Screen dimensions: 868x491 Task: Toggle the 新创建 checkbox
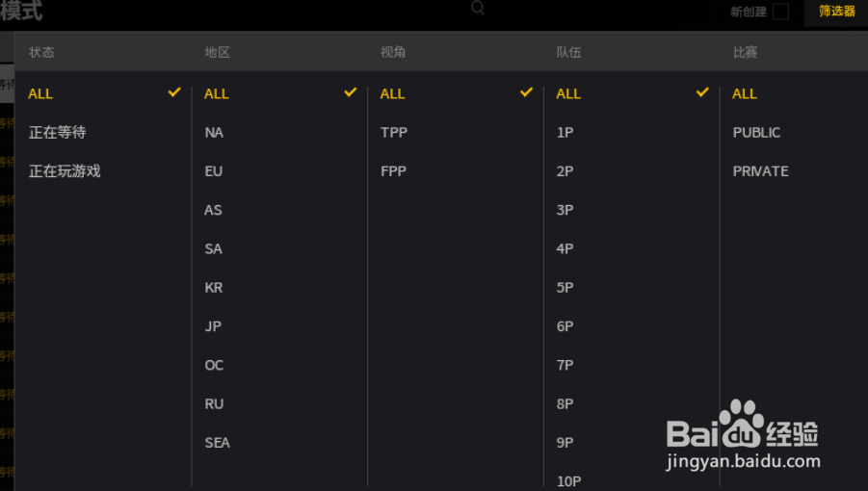point(780,12)
